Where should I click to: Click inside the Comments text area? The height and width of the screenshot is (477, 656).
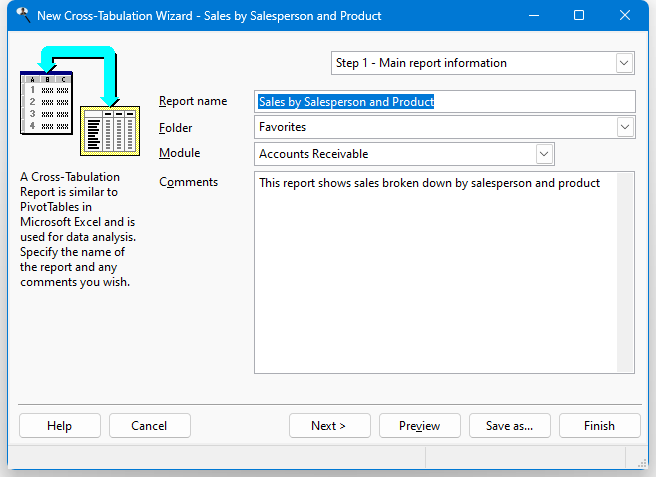(436, 272)
